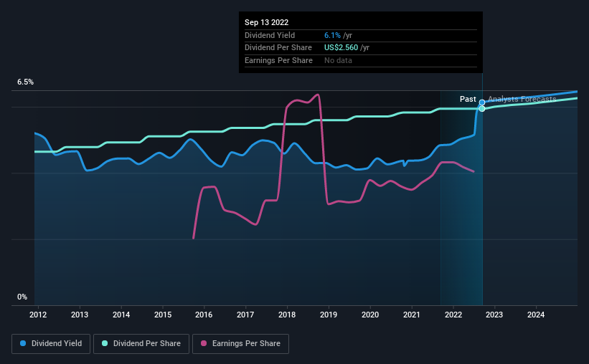Screen dimensions: 589x364
Task: Click the 2018 x-axis label
Action: 287,315
